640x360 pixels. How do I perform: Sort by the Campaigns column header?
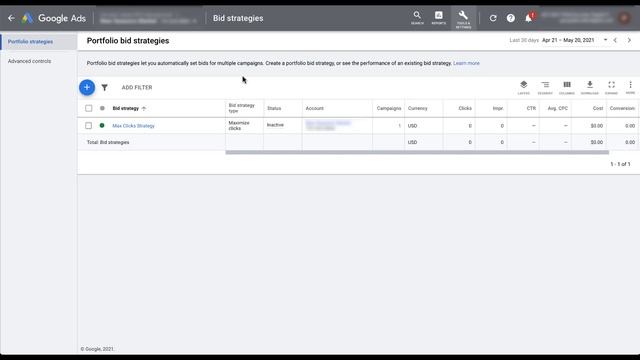pos(389,108)
